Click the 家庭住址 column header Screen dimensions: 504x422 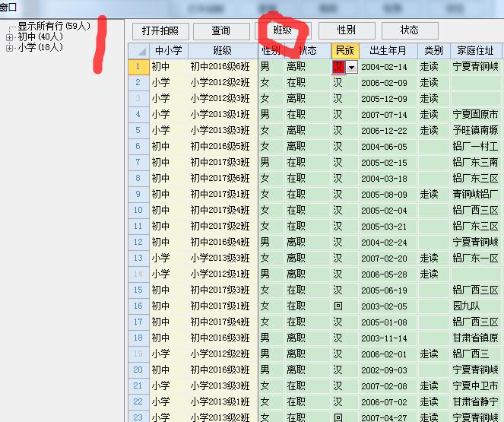[476, 51]
